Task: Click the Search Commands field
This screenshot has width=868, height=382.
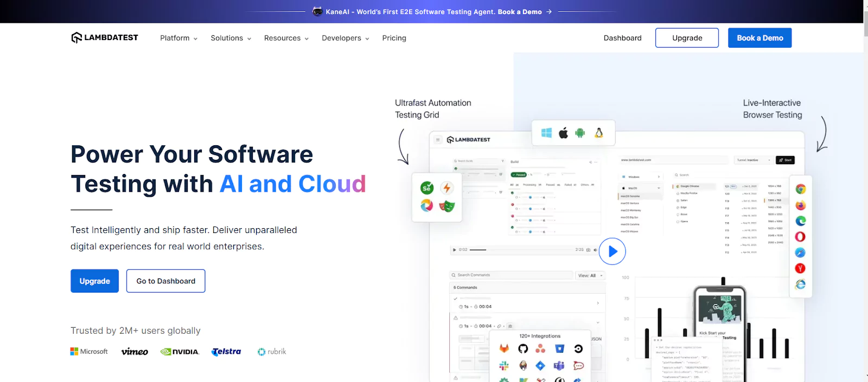Action: (x=511, y=275)
